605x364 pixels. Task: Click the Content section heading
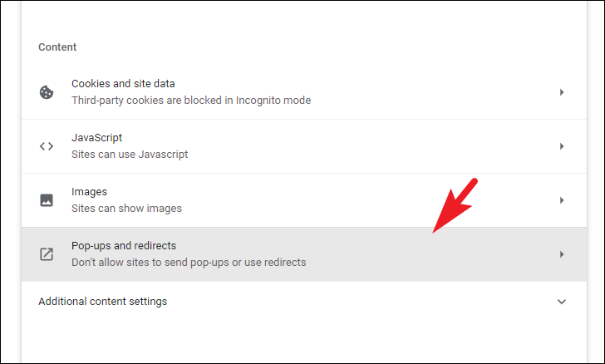tap(57, 47)
